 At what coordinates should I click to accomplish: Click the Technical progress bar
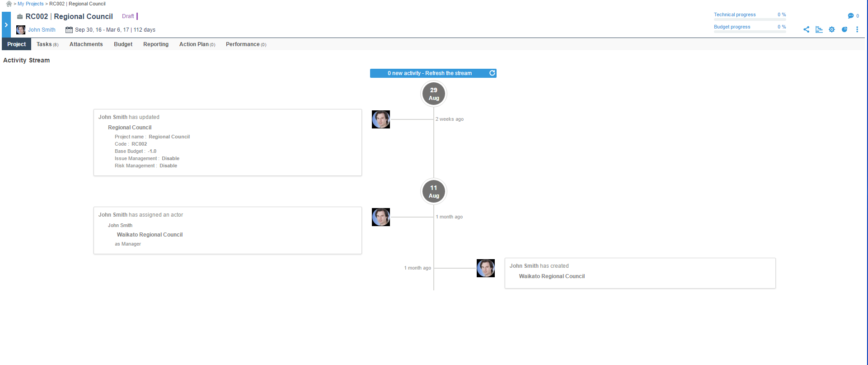[x=750, y=19]
